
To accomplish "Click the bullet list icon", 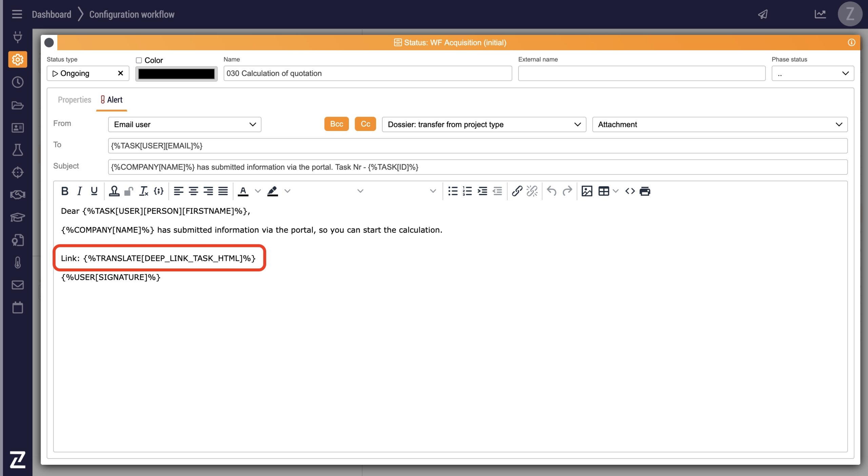I will click(453, 191).
